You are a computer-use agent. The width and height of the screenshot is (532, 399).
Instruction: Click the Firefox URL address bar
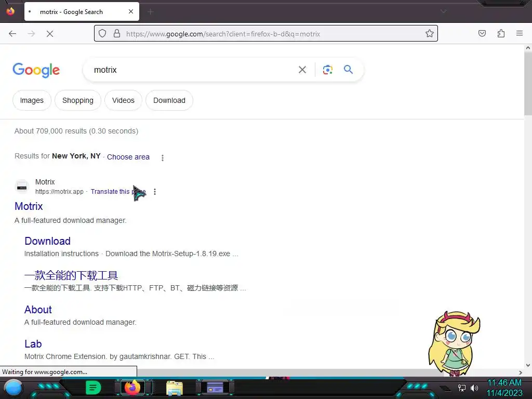[266, 34]
